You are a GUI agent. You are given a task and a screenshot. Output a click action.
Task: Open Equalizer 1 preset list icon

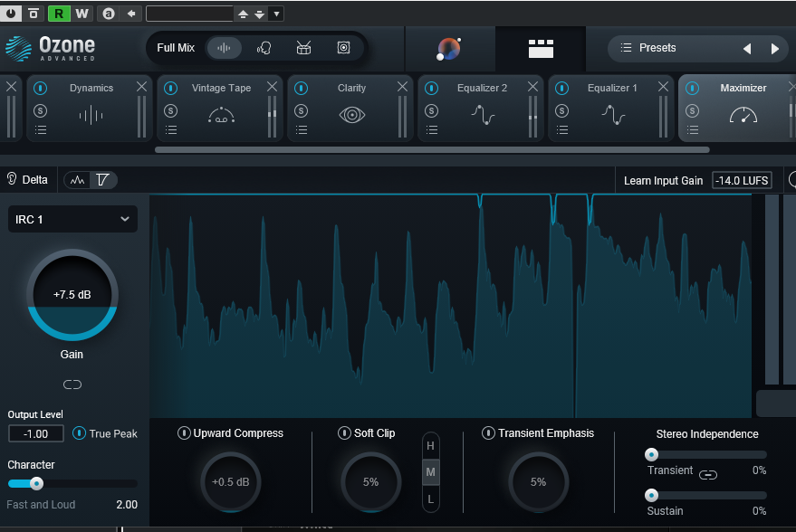[x=562, y=129]
